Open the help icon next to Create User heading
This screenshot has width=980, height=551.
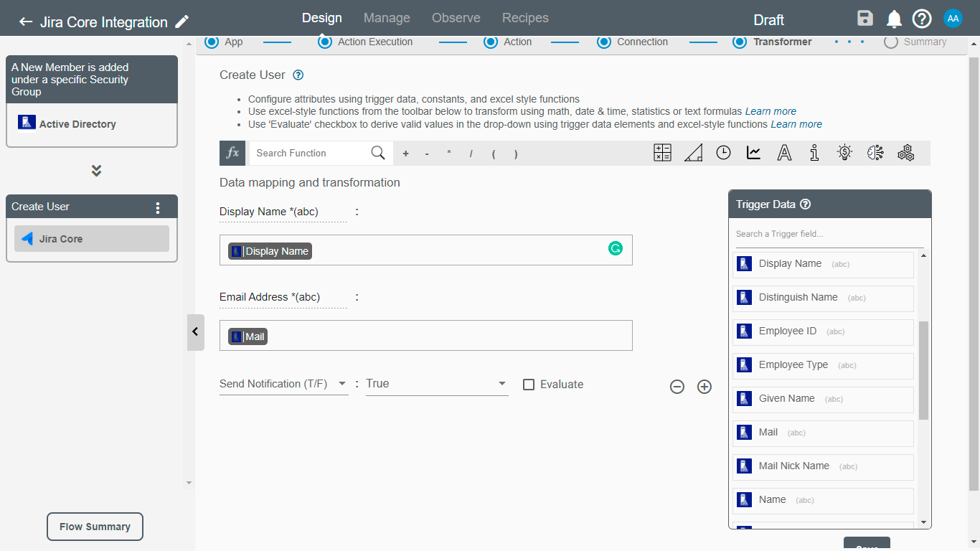pyautogui.click(x=298, y=75)
